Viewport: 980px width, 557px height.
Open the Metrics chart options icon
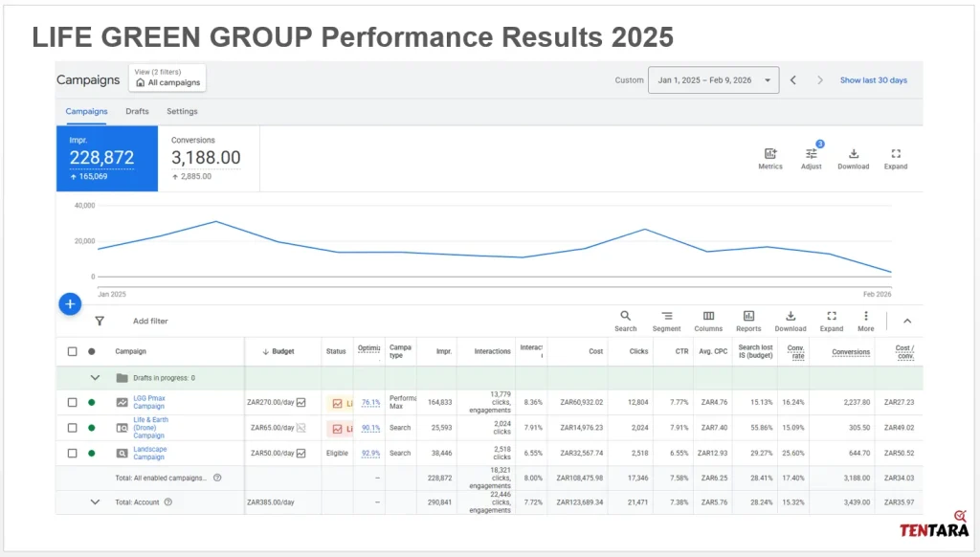point(770,154)
